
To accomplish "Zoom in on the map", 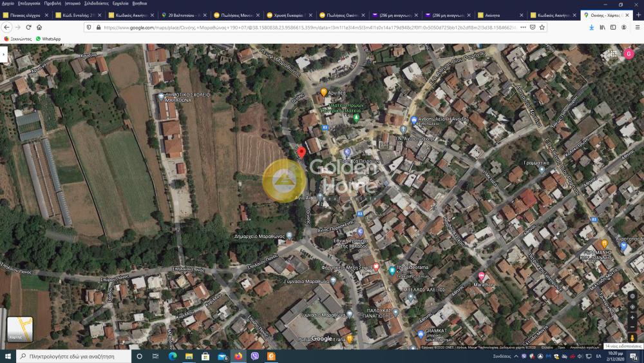I will click(x=632, y=317).
